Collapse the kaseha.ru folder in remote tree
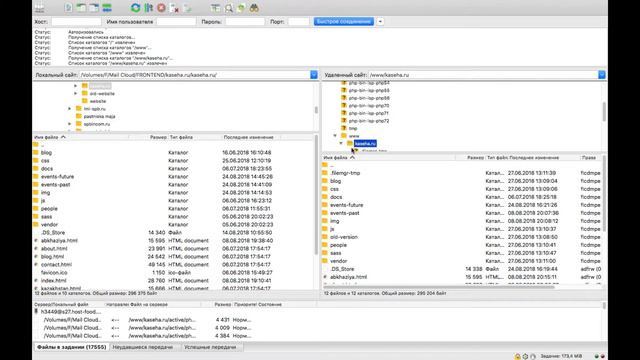The height and width of the screenshot is (360, 640). point(341,143)
